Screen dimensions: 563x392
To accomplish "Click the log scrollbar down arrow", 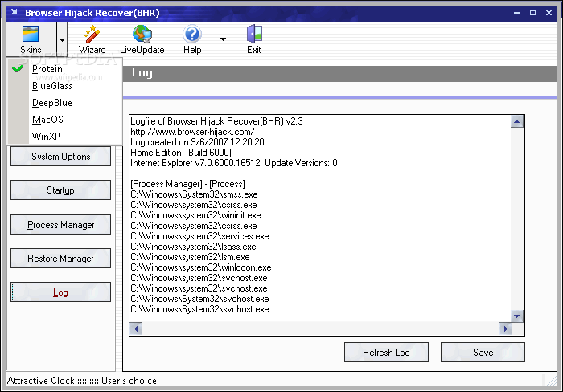I will tap(516, 316).
